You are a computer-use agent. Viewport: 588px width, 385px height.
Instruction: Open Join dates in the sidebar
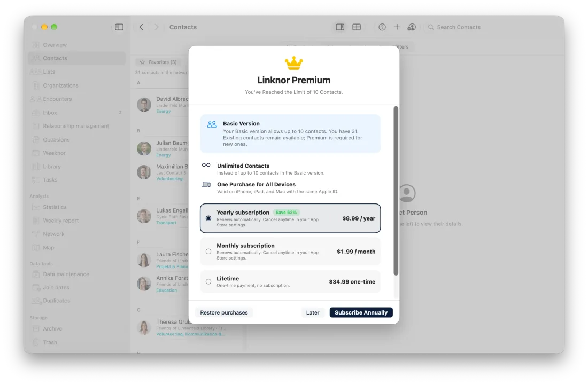(77, 288)
